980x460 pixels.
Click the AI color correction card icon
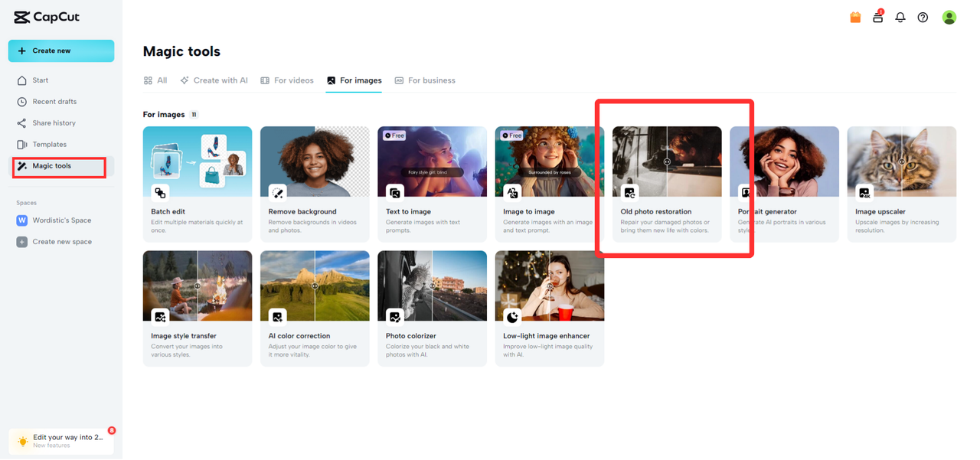tap(277, 316)
